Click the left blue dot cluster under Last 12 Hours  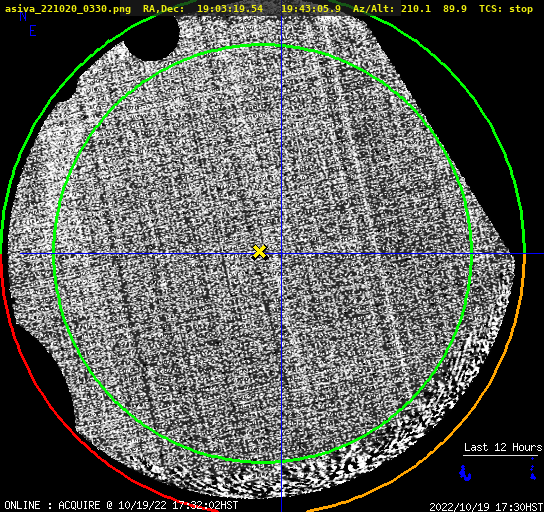[x=465, y=473]
